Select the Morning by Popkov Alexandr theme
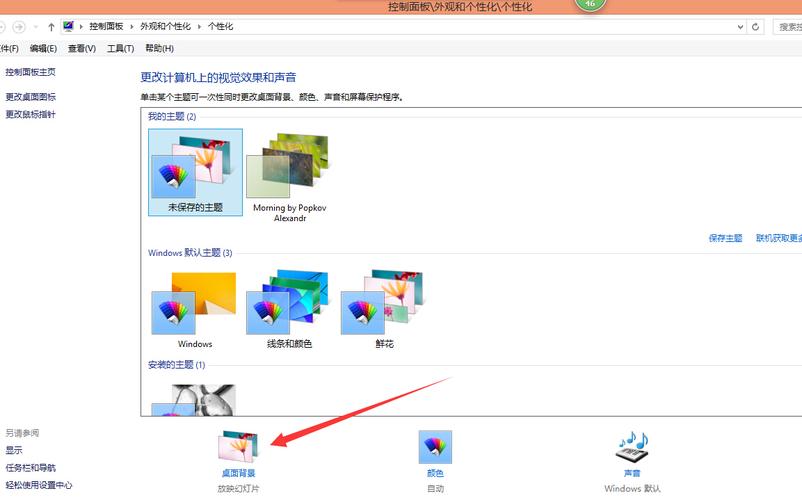This screenshot has width=802, height=500. tap(289, 177)
